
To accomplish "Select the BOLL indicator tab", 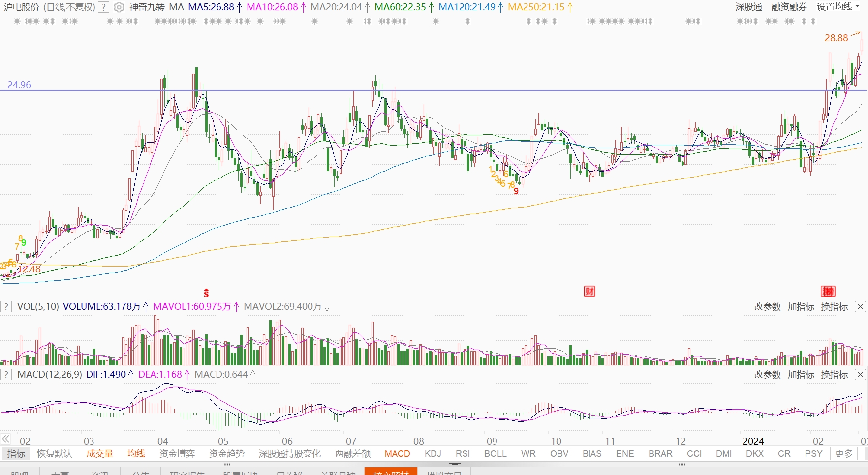I will coord(496,454).
